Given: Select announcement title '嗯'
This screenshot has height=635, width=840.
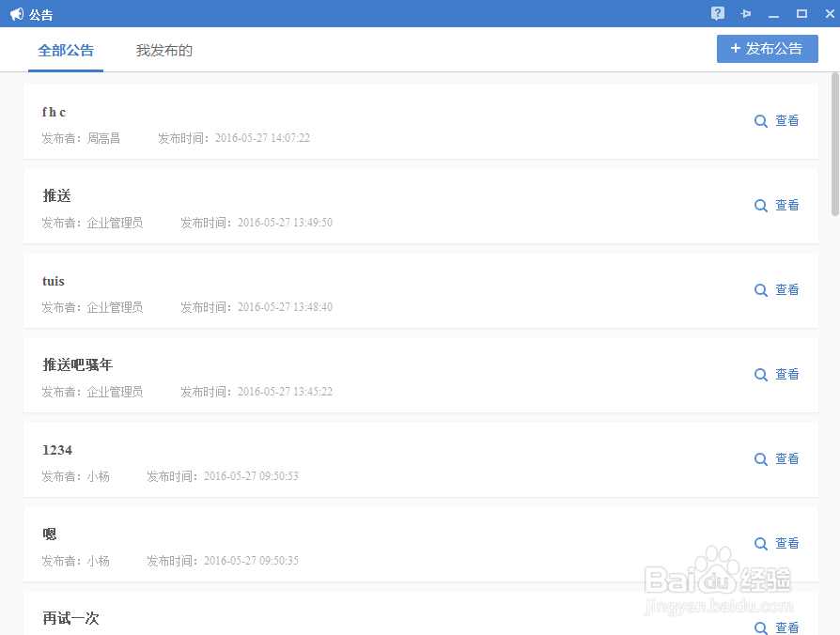Looking at the screenshot, I should 49,534.
